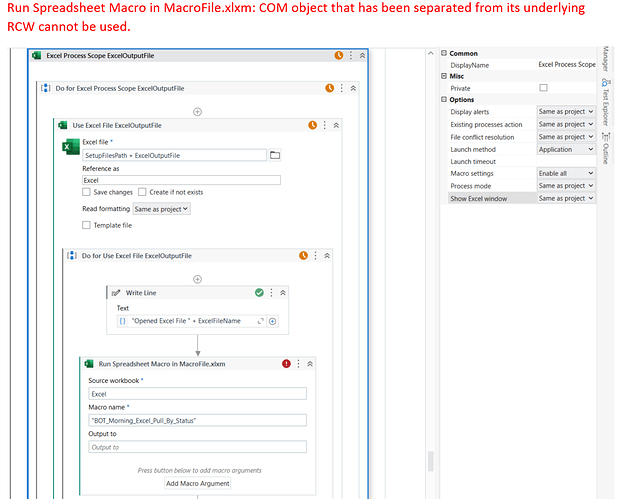Open options menu of Do for Use Excel File
Viewport: 637px width, 499px height.
tap(316, 256)
